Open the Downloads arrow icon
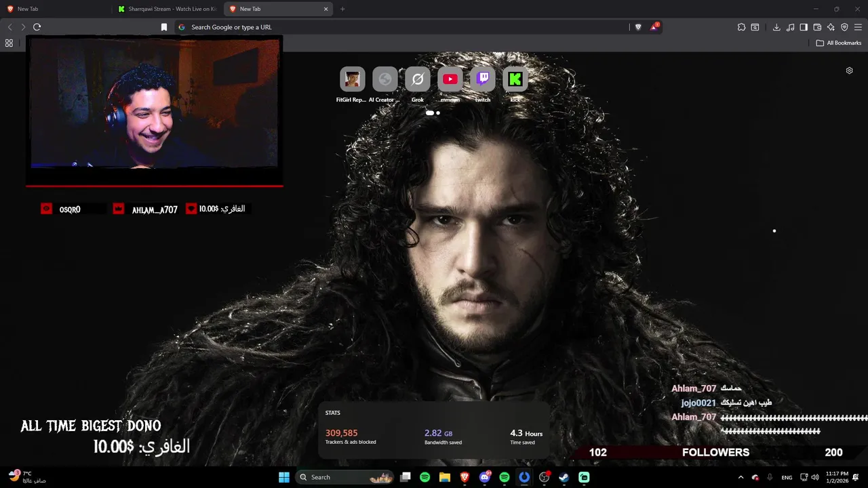 (776, 27)
